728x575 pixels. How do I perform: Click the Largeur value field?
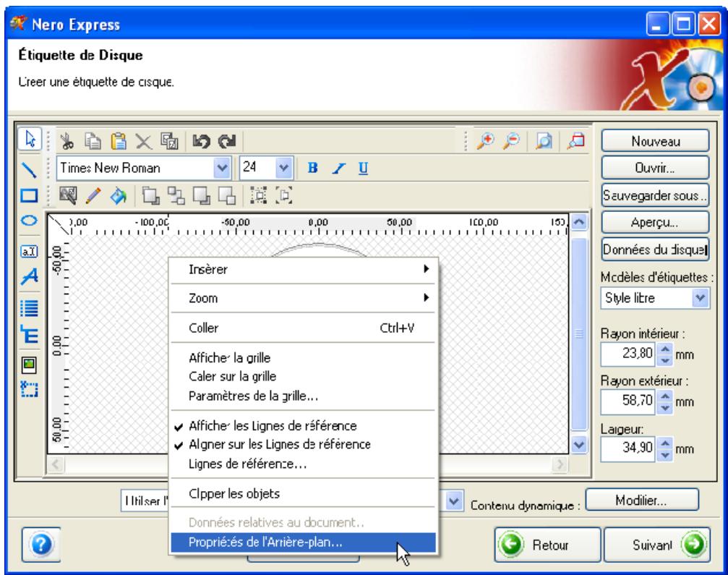pos(628,448)
